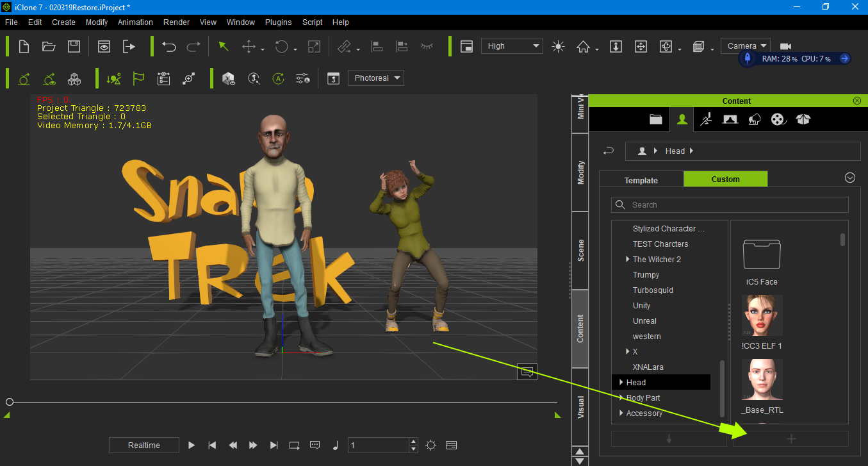Click the back arrow next to the Head path
Viewport: 868px width, 466px height.
[609, 151]
